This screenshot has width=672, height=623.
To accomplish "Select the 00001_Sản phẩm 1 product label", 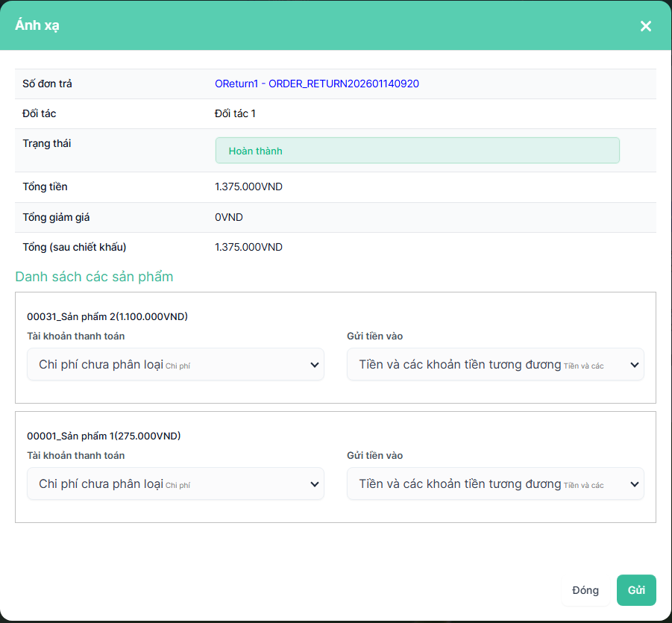I will (104, 436).
